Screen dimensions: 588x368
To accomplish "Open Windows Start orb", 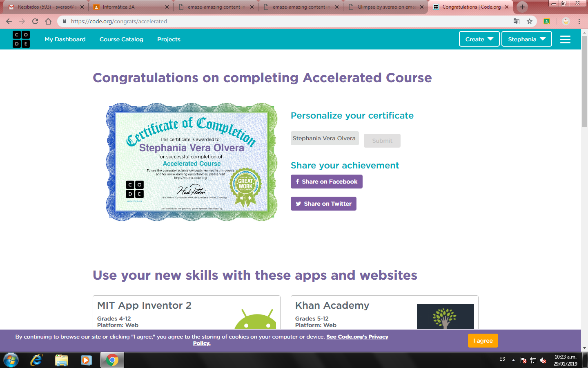I will 11,360.
